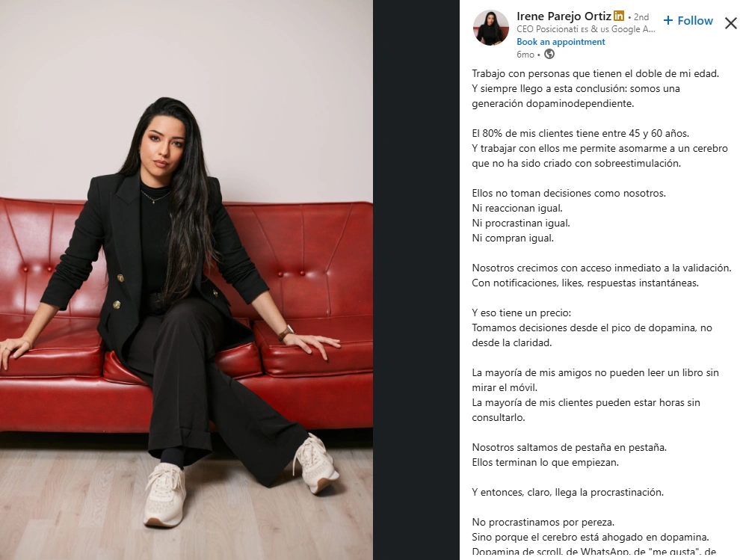Click the line 'Trabajo con personas que tienen'
The height and width of the screenshot is (560, 740).
point(596,74)
